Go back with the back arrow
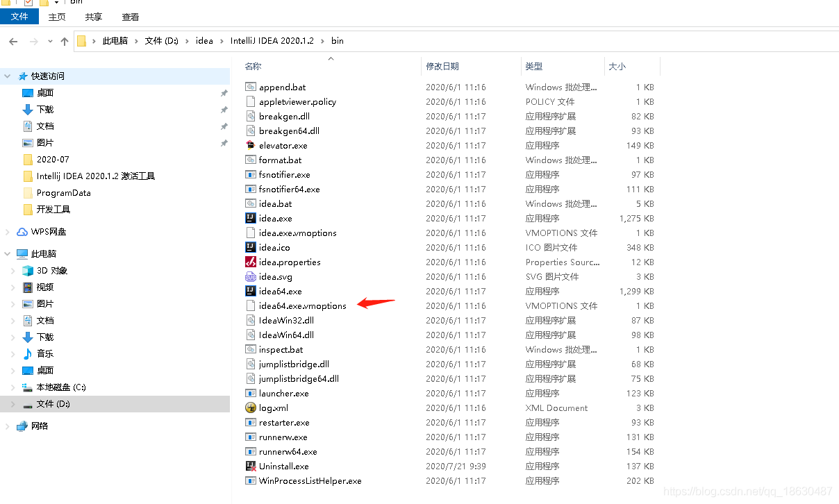Screen dimensions: 839x504 13,41
